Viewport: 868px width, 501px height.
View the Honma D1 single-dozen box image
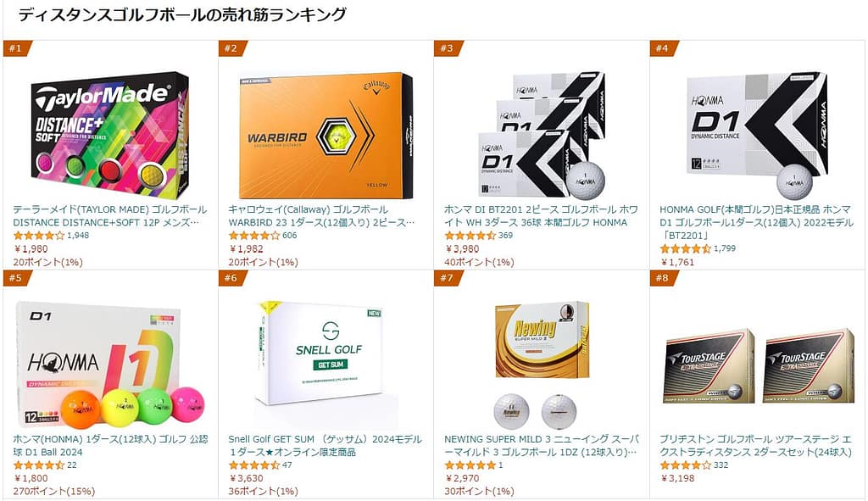pos(757,135)
